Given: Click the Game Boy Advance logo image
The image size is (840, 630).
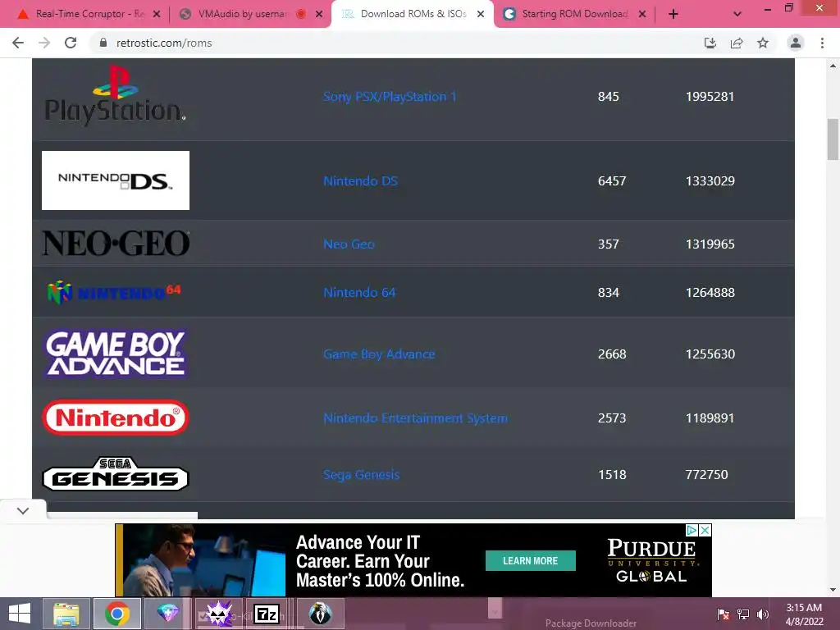Looking at the screenshot, I should [115, 354].
